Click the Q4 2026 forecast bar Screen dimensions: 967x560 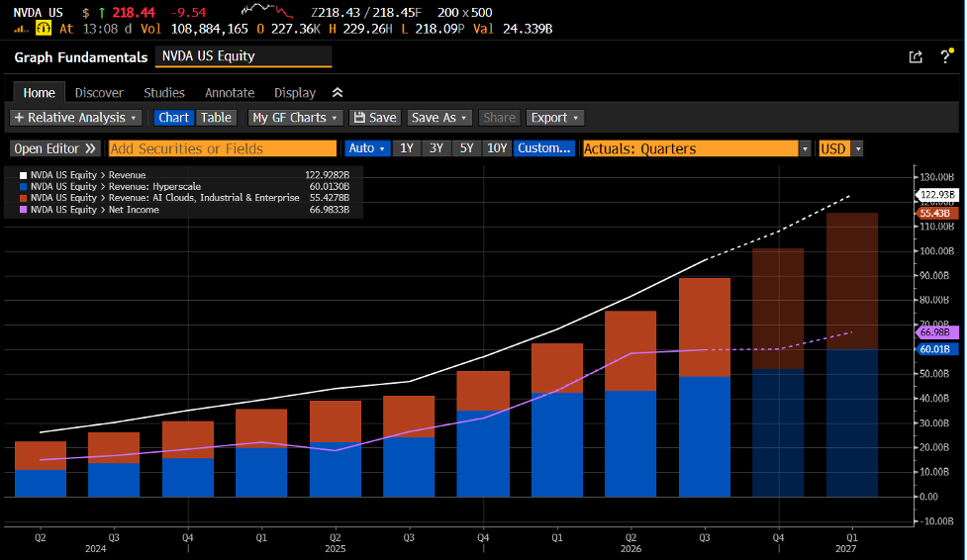(778, 373)
